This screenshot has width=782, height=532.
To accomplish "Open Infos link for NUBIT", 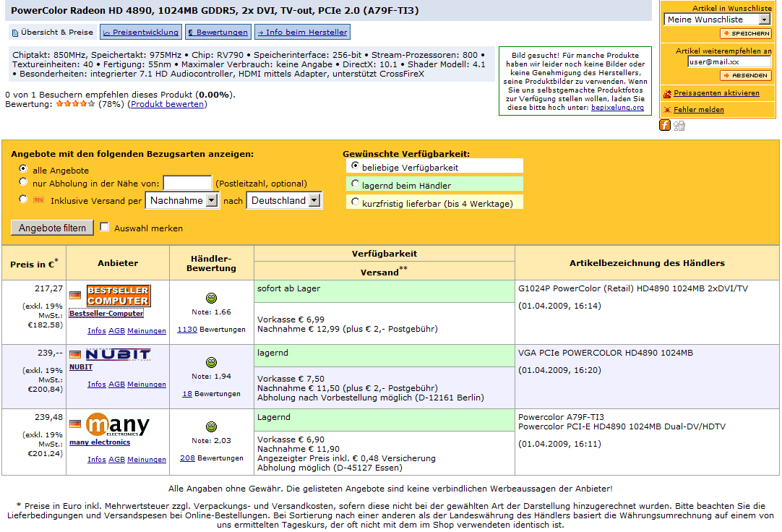I will click(97, 385).
